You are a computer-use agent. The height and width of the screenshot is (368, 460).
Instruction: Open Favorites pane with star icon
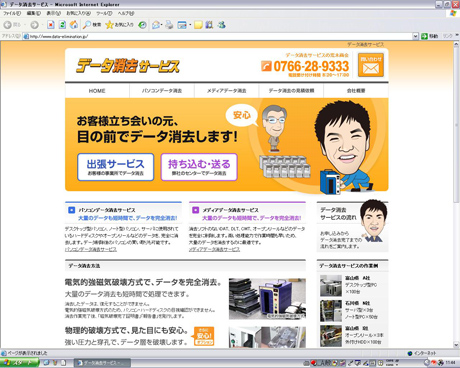(x=109, y=25)
